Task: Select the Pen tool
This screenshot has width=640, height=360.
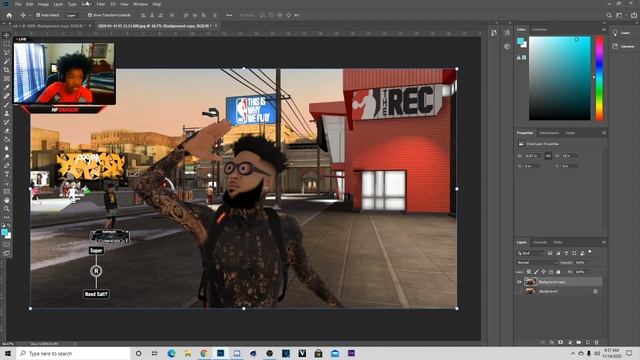Action: tap(7, 165)
